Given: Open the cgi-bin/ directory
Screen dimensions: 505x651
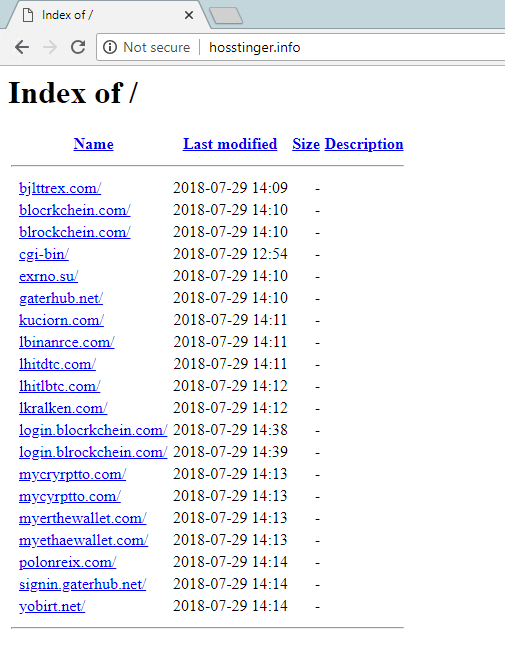Looking at the screenshot, I should point(44,255).
